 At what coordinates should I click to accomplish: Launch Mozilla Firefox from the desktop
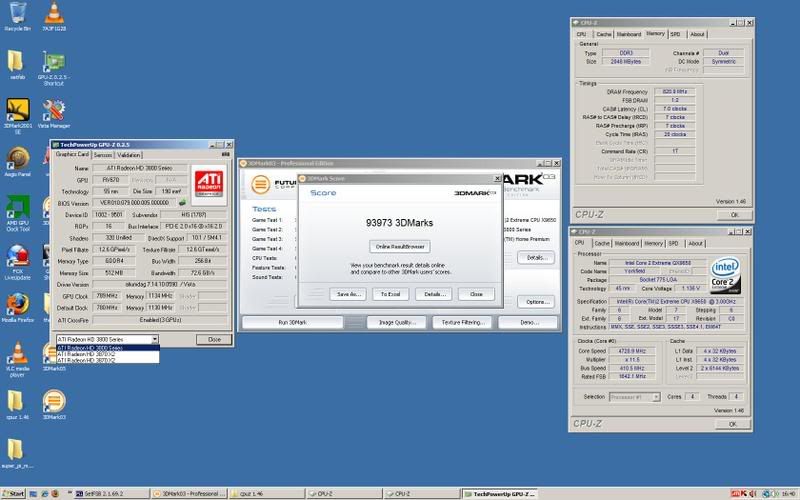(x=18, y=308)
